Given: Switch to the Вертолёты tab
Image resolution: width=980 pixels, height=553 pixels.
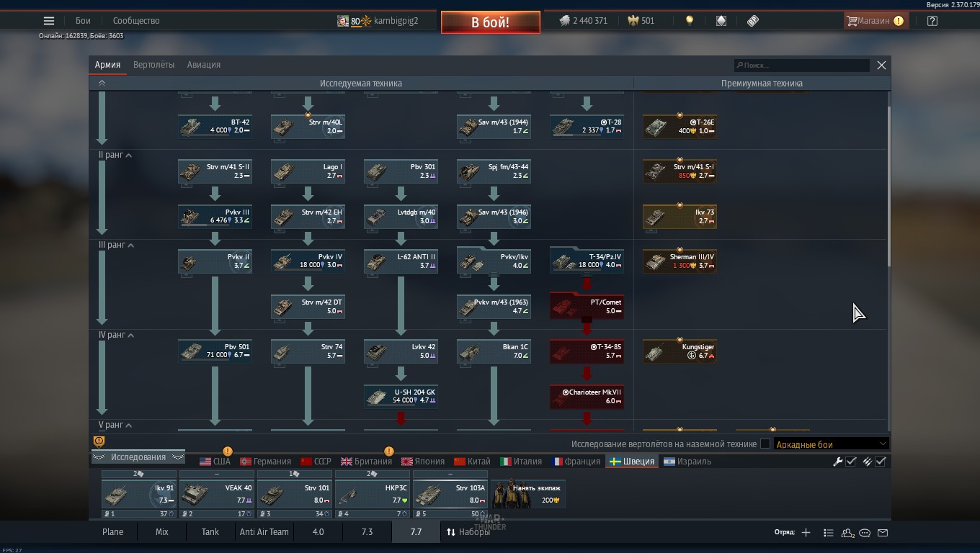Looking at the screenshot, I should point(153,65).
